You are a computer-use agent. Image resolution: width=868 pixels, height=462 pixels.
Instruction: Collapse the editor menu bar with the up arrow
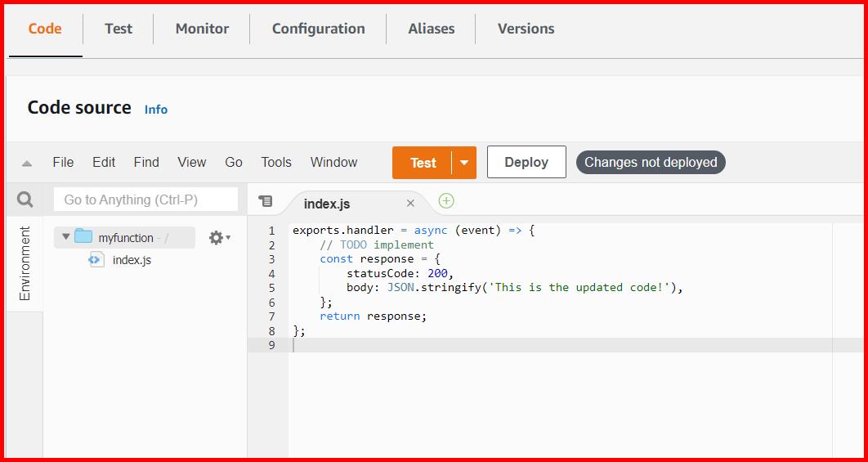click(27, 163)
